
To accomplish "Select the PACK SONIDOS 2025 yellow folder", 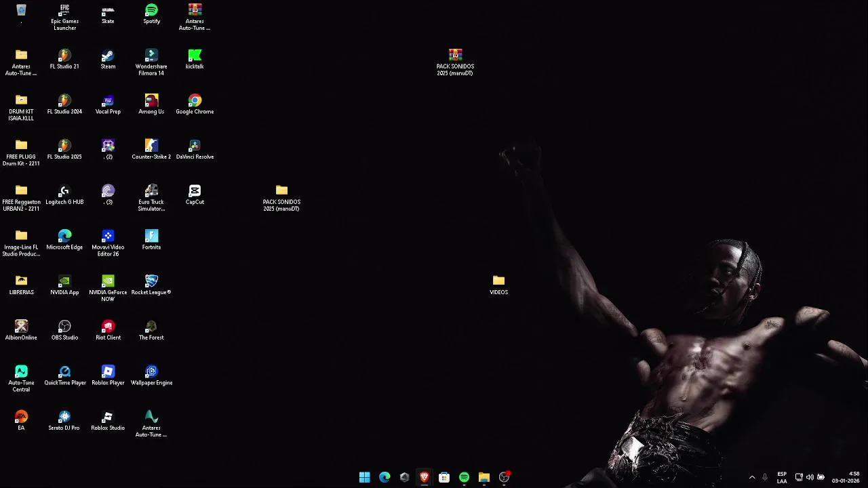I will coord(281,198).
